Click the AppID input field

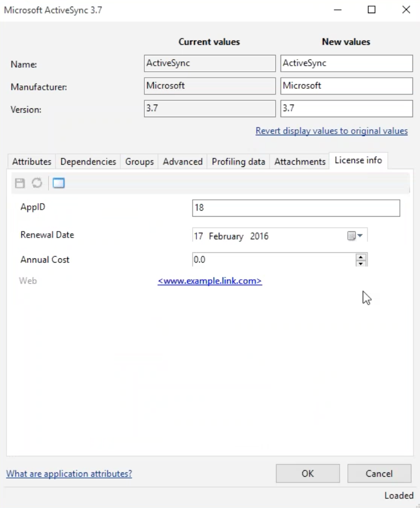[x=296, y=207]
